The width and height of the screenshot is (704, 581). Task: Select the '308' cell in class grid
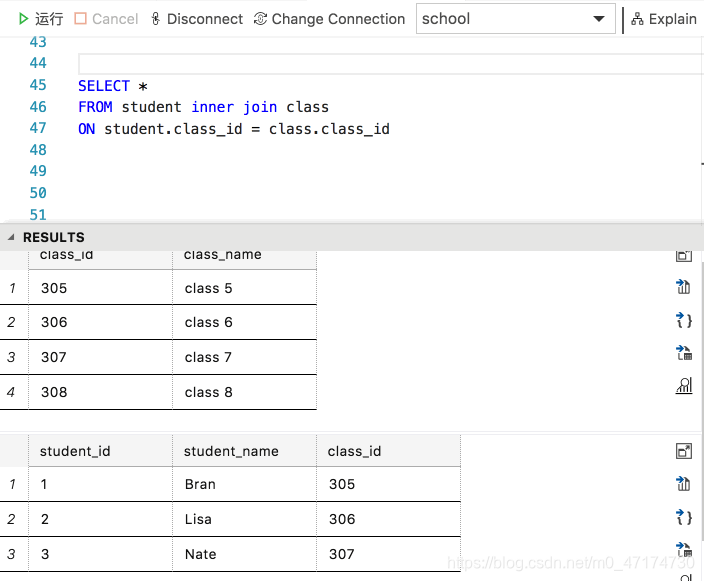coord(101,392)
